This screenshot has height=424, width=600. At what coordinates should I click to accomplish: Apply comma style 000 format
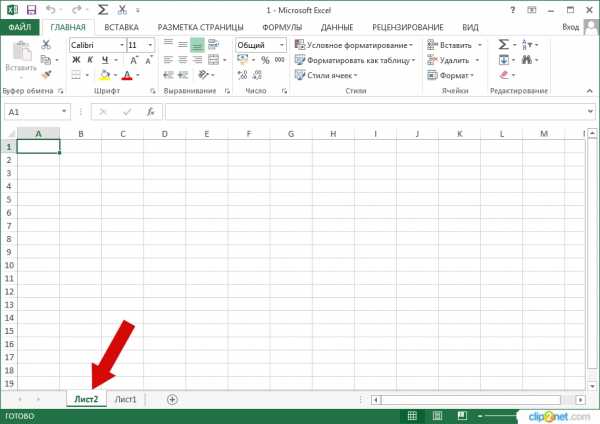tap(280, 60)
